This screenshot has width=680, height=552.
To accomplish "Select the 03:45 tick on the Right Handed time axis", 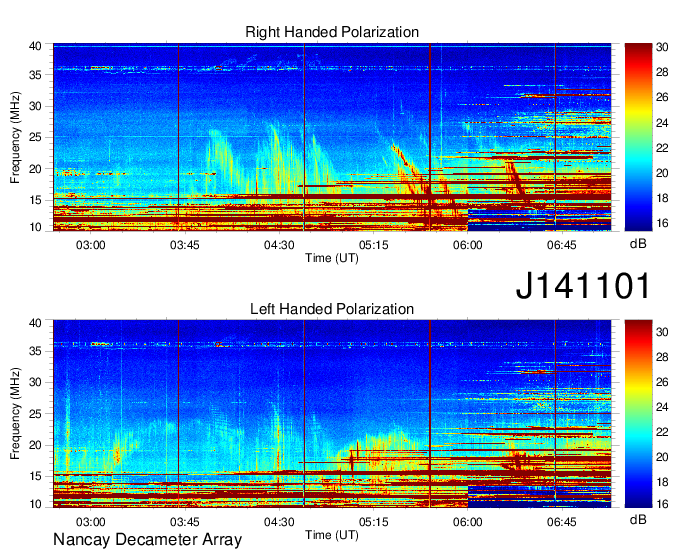I will pyautogui.click(x=185, y=245).
